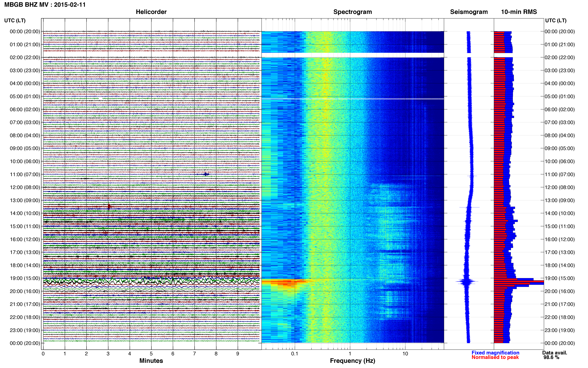Click the 22:00 (18:00) label beside the RMS panel
The image size is (588, 368).
tap(560, 317)
